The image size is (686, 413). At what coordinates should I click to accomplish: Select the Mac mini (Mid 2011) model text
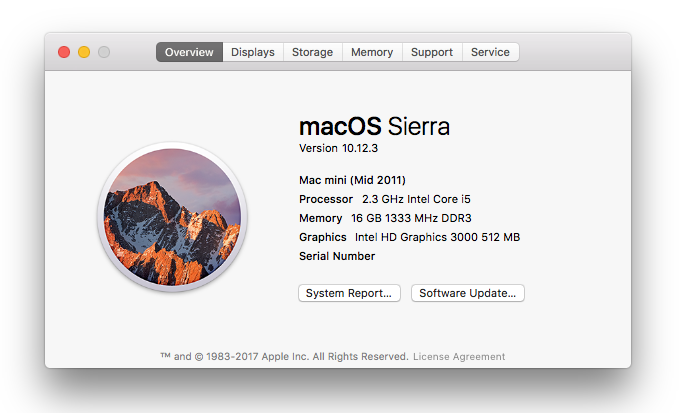352,180
